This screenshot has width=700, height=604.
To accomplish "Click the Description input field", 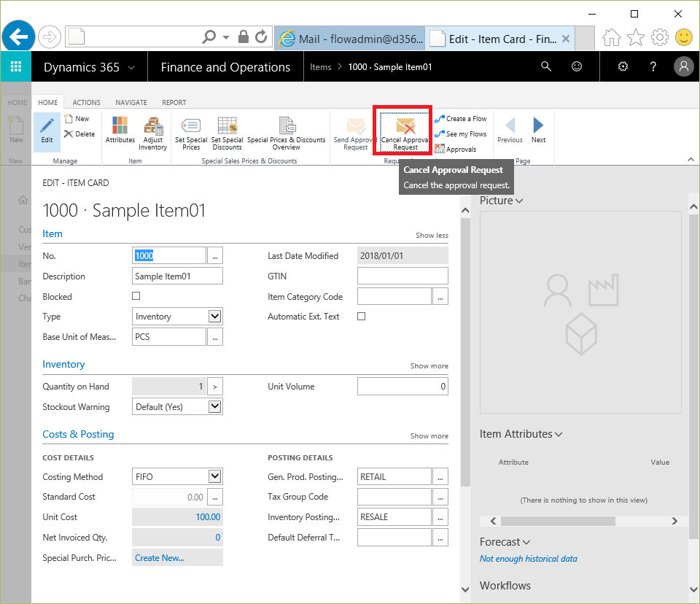I will [177, 276].
